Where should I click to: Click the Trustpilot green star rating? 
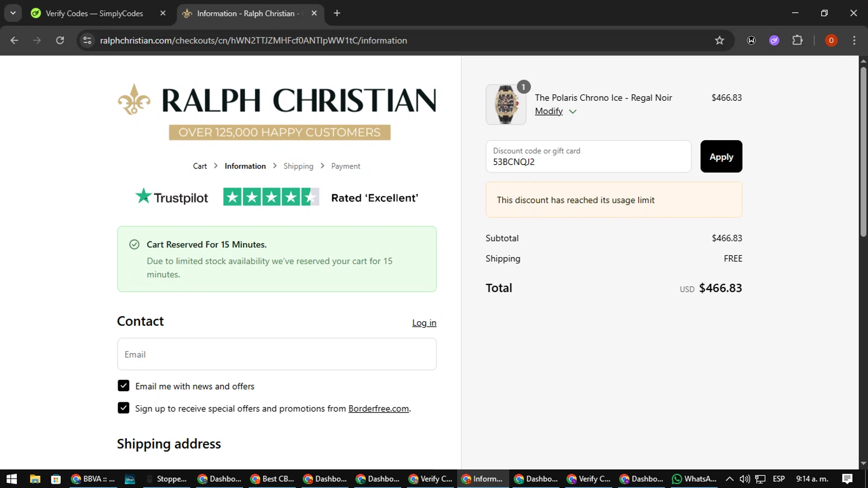[x=271, y=197]
